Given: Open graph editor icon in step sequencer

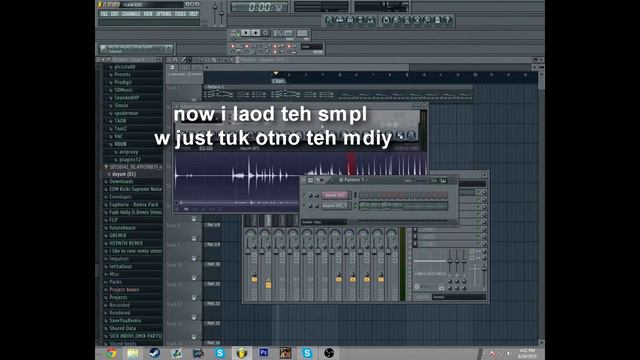Looking at the screenshot, I should [x=434, y=180].
